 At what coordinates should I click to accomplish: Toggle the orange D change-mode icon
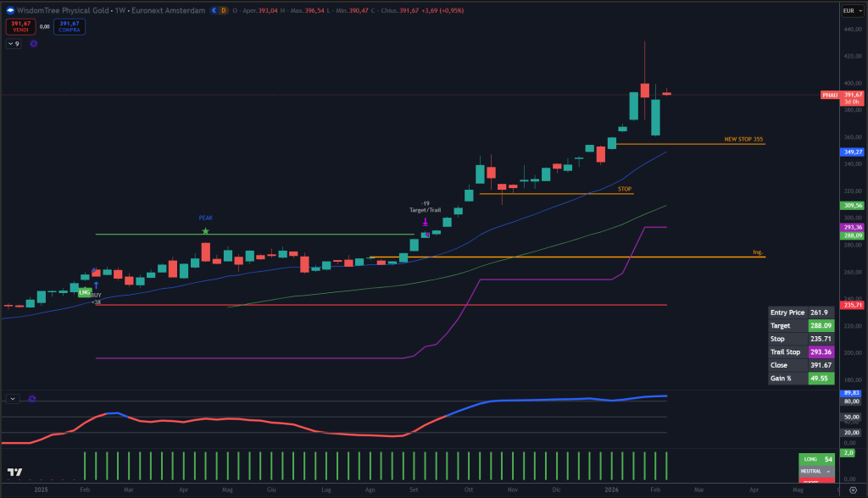[x=224, y=11]
